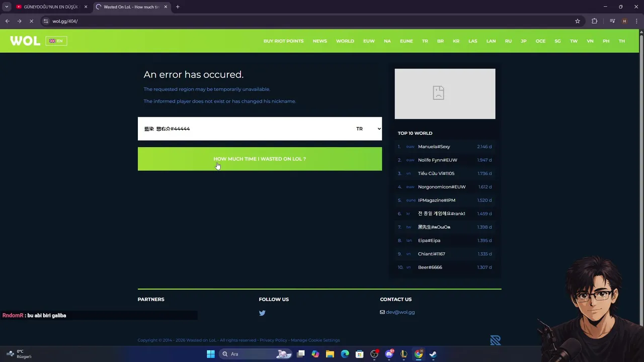Open the Windows Start menu
This screenshot has width=644, height=362.
(211, 354)
